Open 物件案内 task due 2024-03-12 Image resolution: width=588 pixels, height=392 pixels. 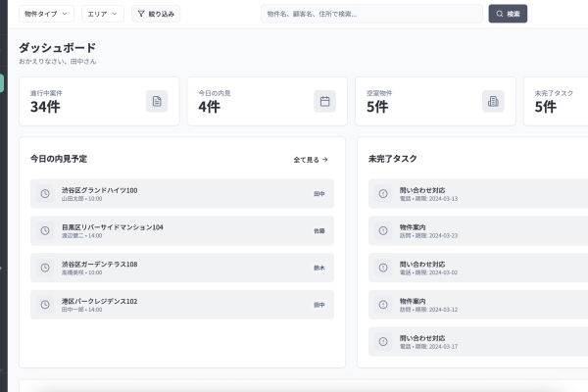pos(478,305)
